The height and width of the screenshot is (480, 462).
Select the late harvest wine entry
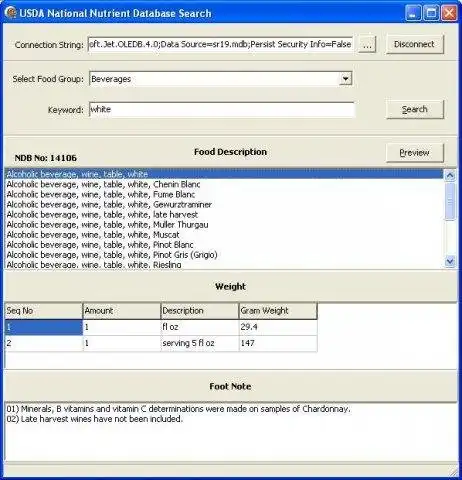point(224,214)
